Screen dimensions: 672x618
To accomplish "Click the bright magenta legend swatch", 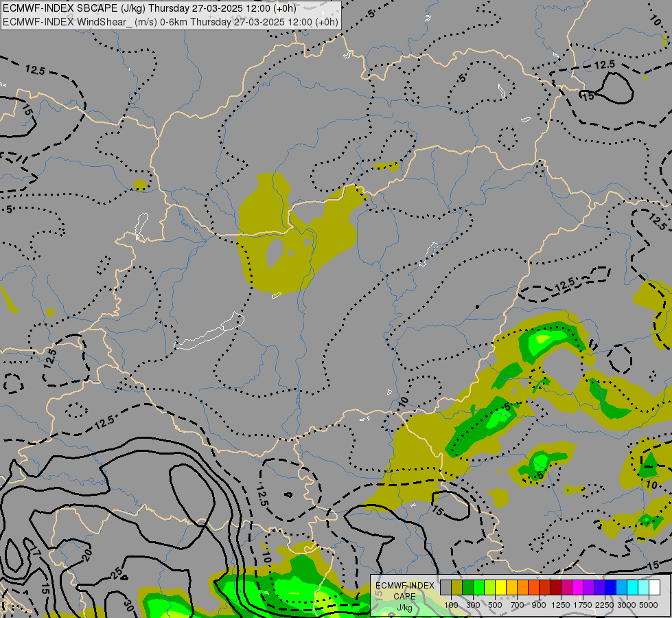I will click(x=578, y=587).
